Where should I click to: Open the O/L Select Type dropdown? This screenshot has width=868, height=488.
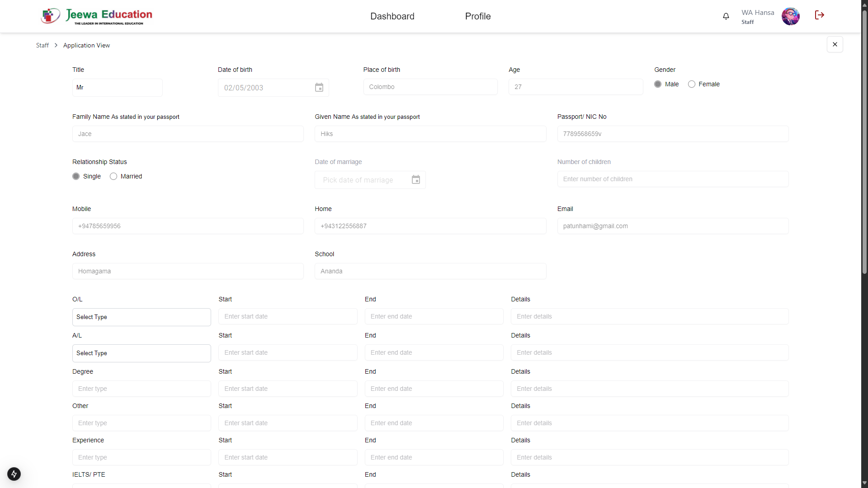[x=141, y=317]
